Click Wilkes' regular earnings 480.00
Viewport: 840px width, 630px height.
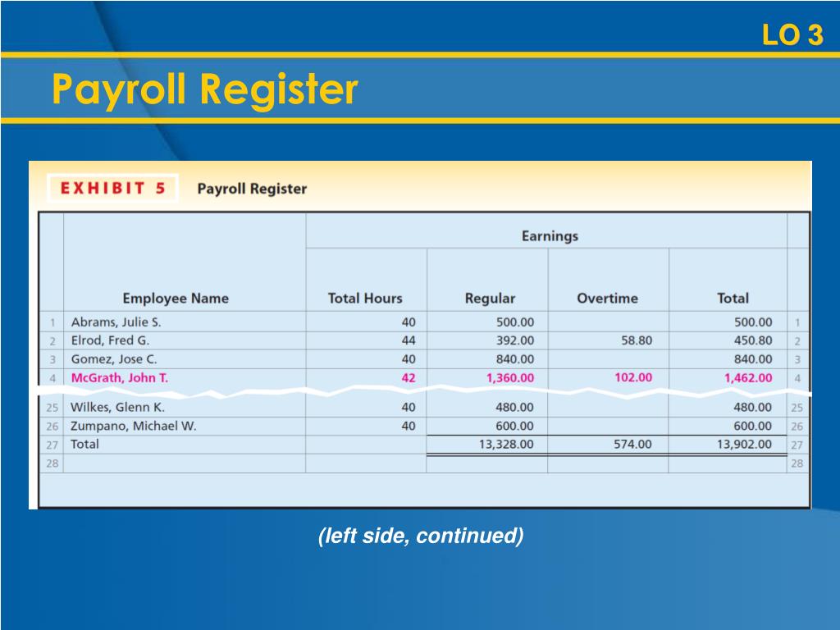(514, 407)
